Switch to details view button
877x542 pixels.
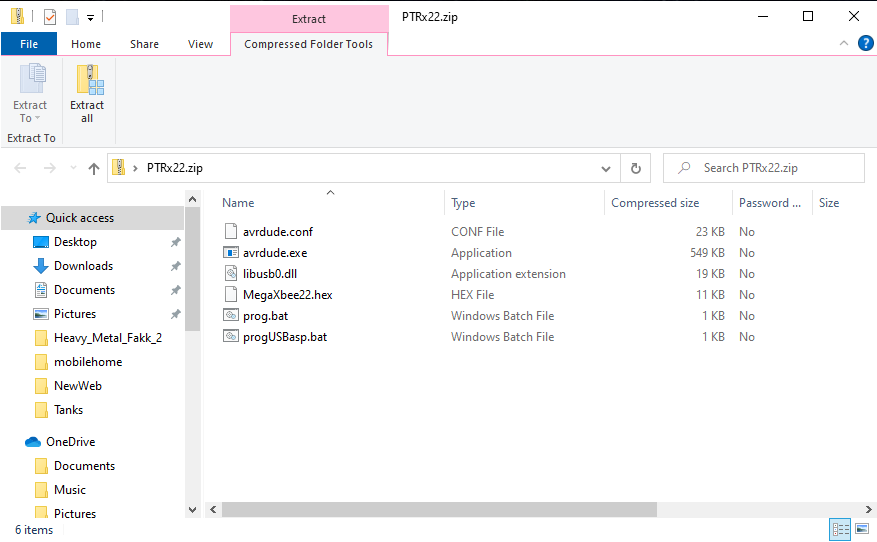[840, 529]
